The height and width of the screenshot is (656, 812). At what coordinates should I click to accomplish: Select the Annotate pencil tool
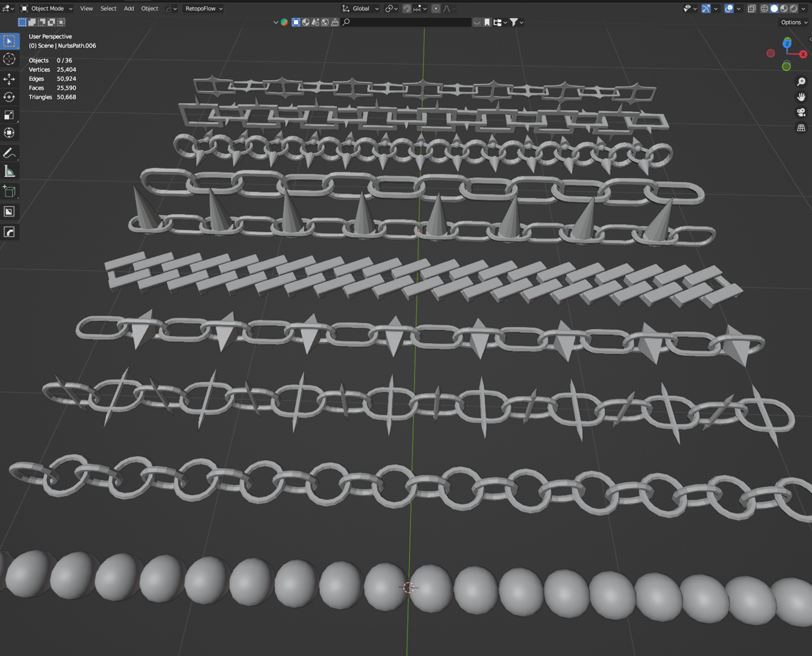click(9, 153)
